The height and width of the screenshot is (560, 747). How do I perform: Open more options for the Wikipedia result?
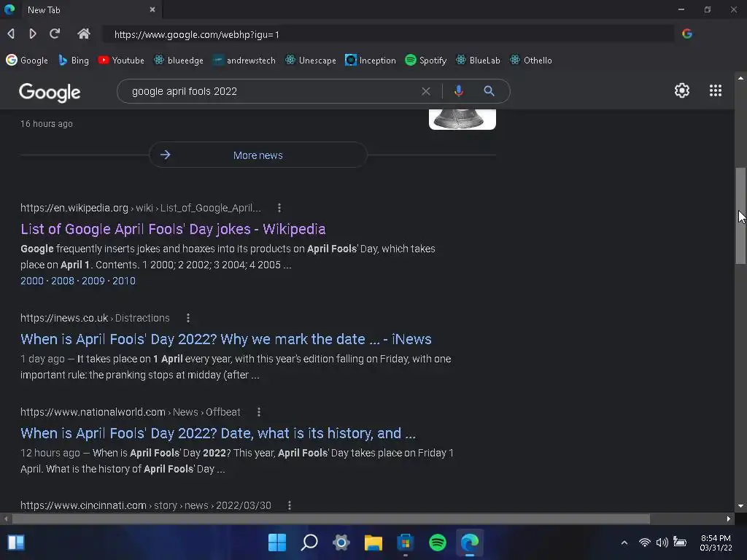(x=279, y=208)
